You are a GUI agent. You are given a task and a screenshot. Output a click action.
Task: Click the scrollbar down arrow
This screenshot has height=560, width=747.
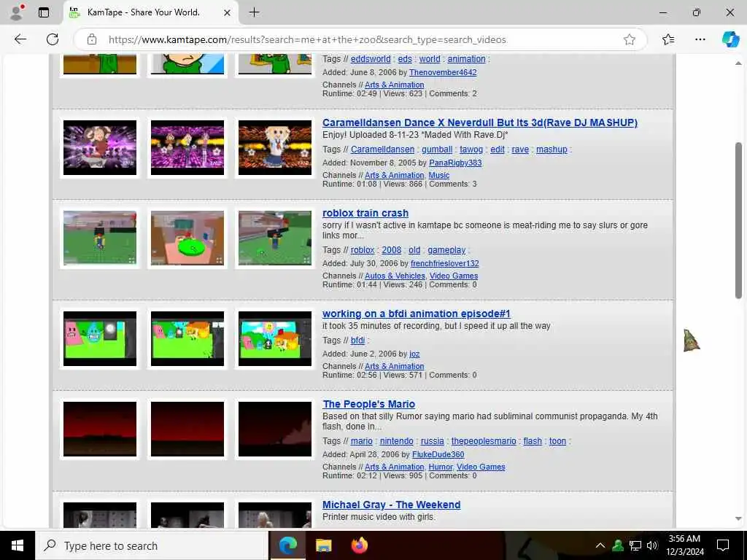738,518
